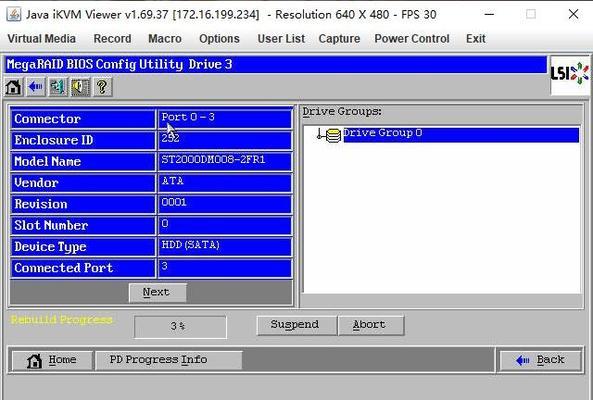Open the Power Control menu
This screenshot has width=593, height=400.
tap(412, 39)
